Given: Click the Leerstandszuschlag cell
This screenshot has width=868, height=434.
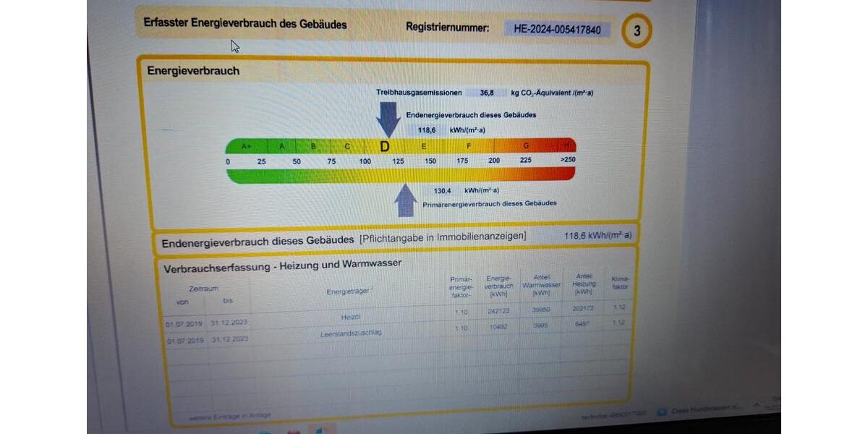Looking at the screenshot, I should tap(351, 333).
